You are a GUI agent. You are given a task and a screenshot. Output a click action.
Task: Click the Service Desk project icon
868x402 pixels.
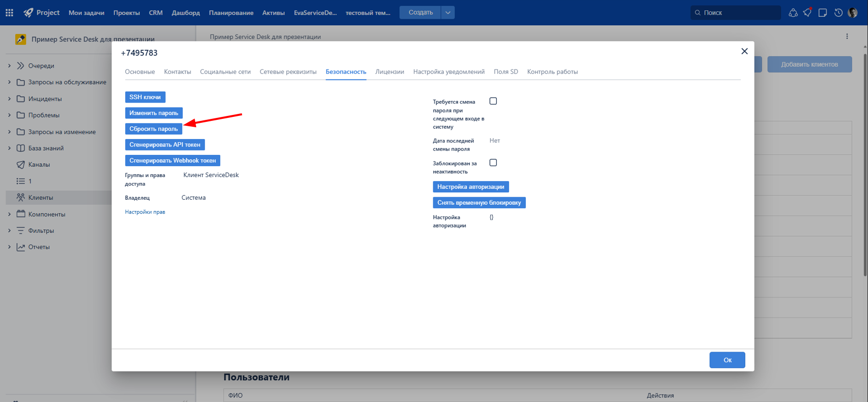point(21,39)
